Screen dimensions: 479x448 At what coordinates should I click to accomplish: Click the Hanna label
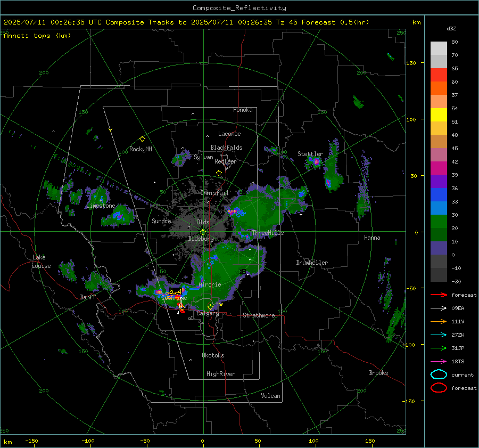click(372, 238)
